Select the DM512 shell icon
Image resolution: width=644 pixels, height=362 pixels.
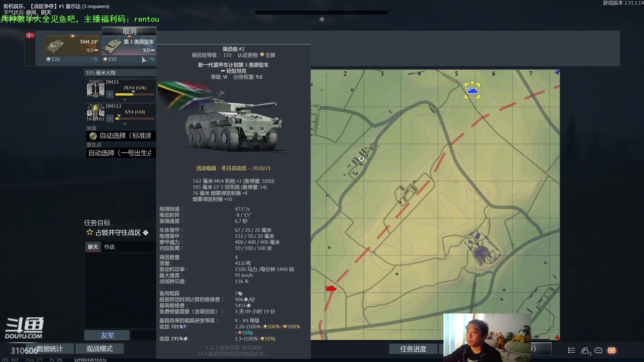tap(95, 112)
